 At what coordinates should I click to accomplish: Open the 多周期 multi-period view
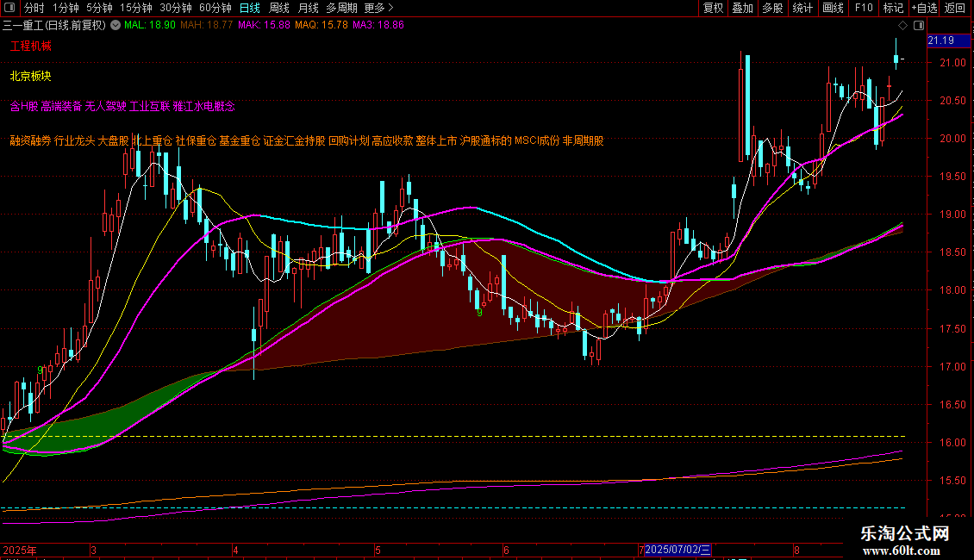coord(341,8)
